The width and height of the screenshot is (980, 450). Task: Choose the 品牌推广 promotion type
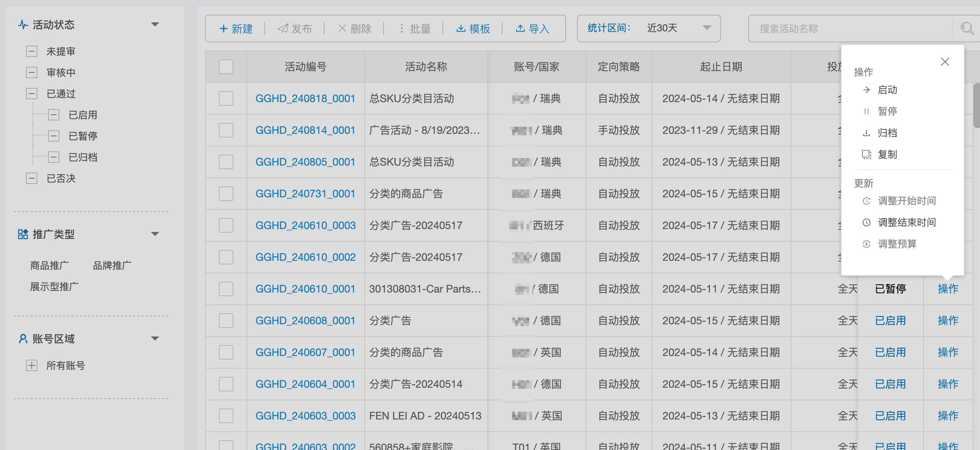[112, 266]
